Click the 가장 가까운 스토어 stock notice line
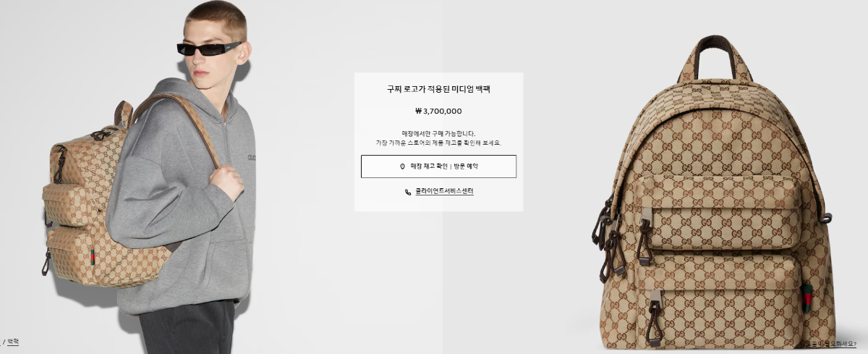 point(438,143)
